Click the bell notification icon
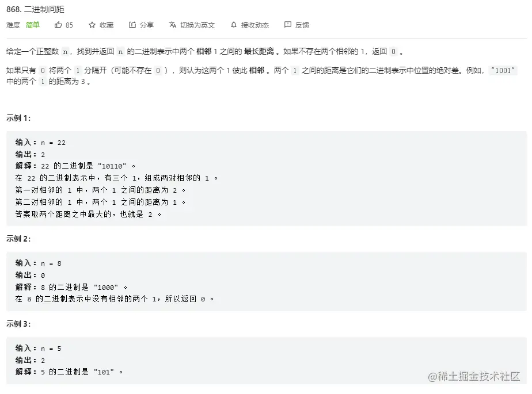Image resolution: width=532 pixels, height=394 pixels. 233,25
